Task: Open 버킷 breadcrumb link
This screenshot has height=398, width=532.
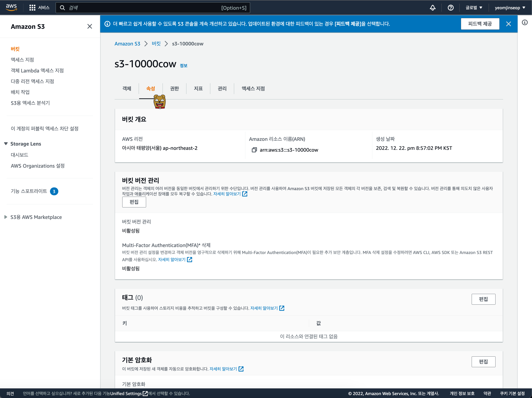Action: (156, 44)
